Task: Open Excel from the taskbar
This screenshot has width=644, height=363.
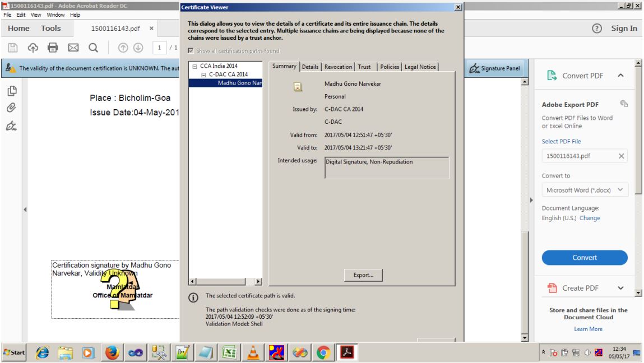Action: click(x=229, y=353)
